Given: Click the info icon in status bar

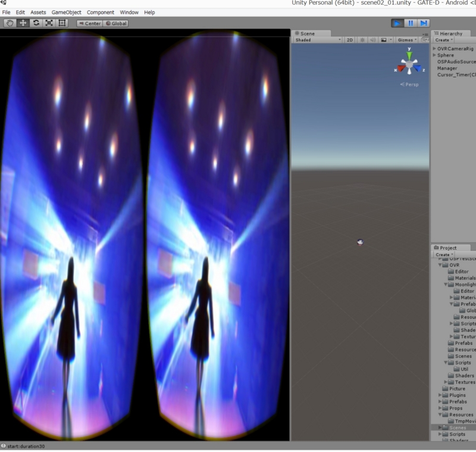Looking at the screenshot, I should (4, 446).
